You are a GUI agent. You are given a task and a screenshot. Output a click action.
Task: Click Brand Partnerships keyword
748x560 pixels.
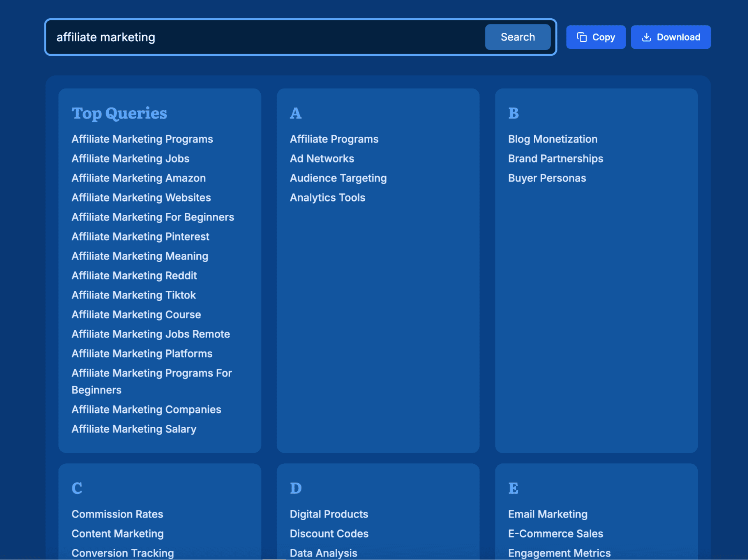pyautogui.click(x=556, y=159)
